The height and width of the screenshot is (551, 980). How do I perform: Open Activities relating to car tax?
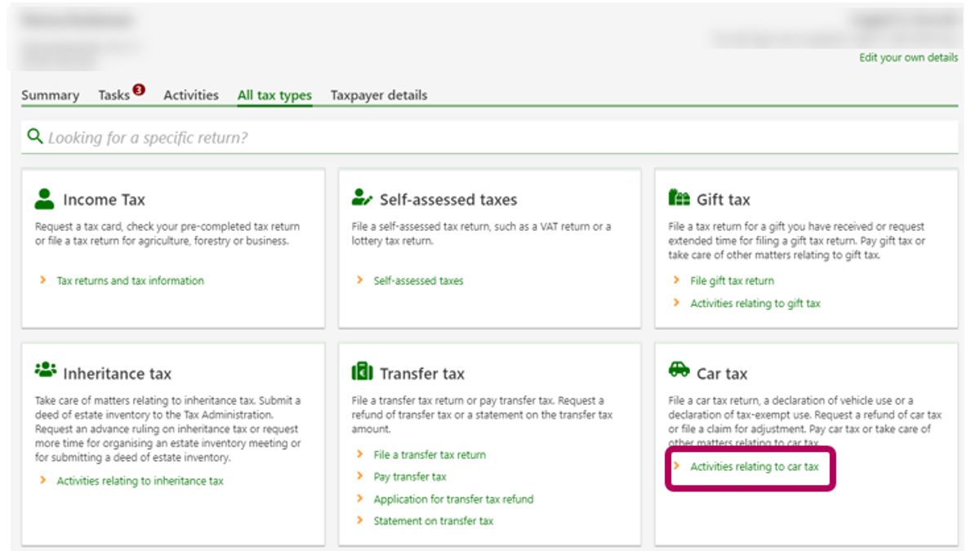pos(754,467)
